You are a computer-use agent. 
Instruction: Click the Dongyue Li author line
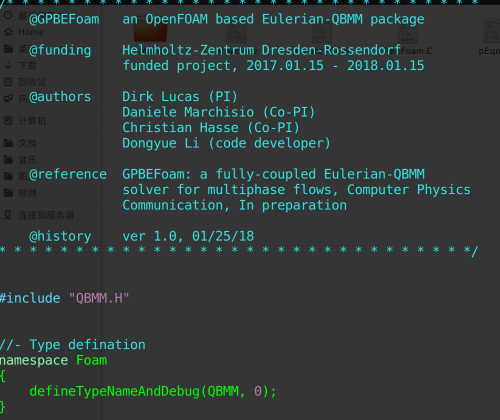226,143
